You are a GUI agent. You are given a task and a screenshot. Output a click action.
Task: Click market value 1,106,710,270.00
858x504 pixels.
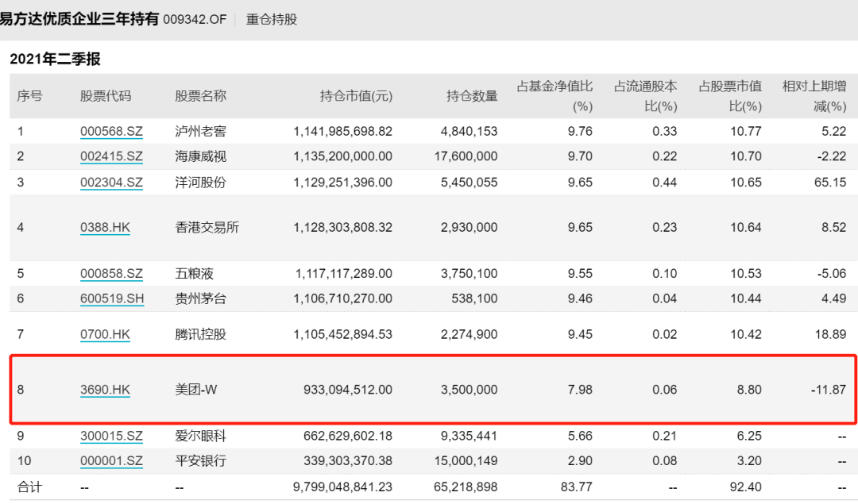tap(343, 298)
